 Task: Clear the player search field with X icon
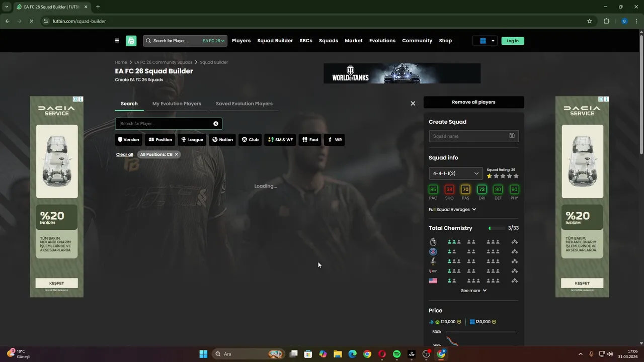pos(216,124)
